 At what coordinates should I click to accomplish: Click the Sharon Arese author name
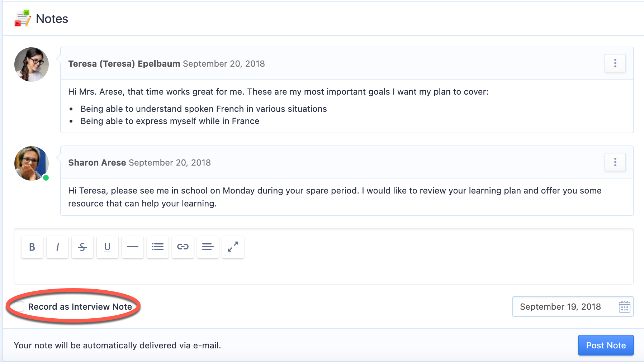click(97, 163)
